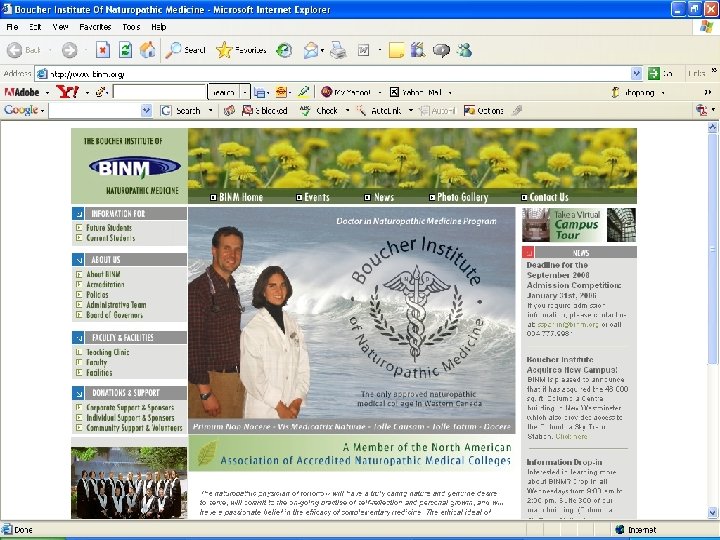Image resolution: width=720 pixels, height=540 pixels.
Task: Click the page vertical scrollbar thumb
Action: [712, 249]
